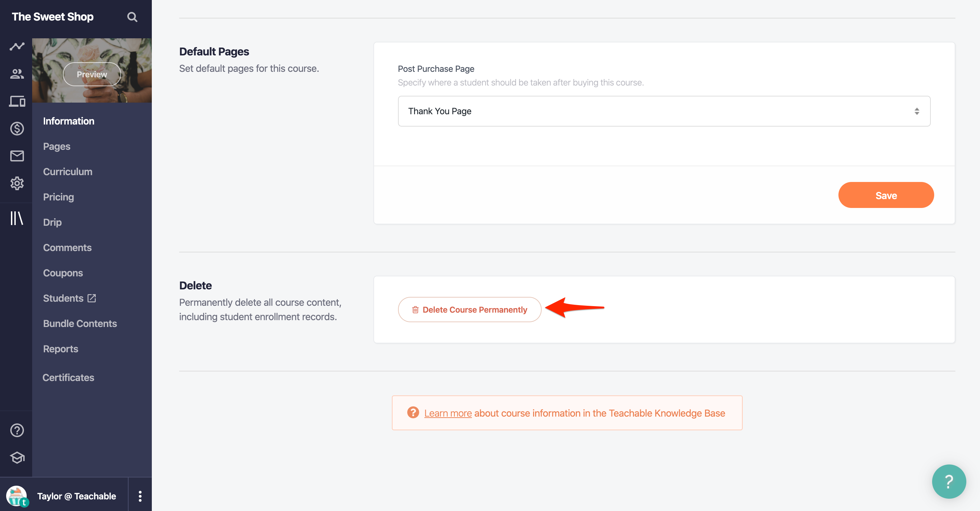This screenshot has width=980, height=511.
Task: Click the 'Delete' section heading
Action: point(196,285)
